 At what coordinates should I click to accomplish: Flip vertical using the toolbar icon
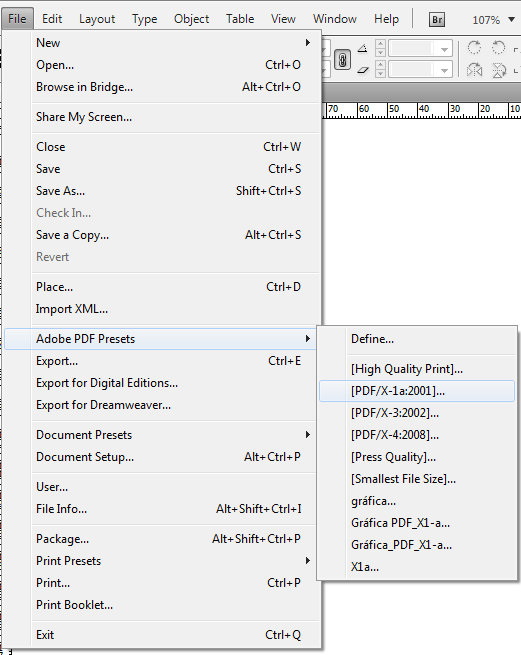(498, 70)
